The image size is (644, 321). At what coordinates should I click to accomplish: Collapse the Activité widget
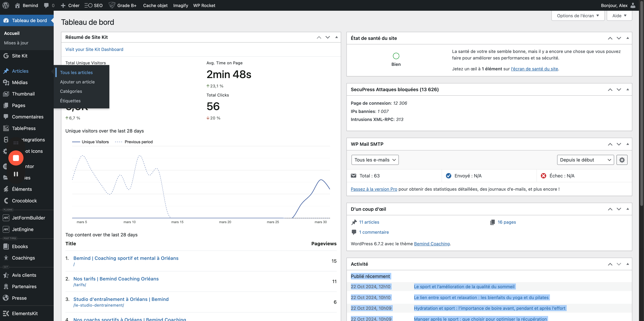[628, 264]
